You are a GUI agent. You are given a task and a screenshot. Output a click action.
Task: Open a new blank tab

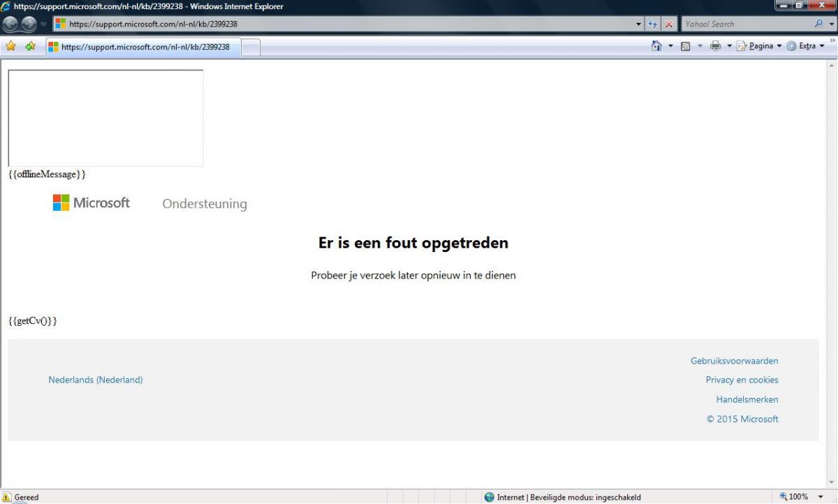click(251, 47)
